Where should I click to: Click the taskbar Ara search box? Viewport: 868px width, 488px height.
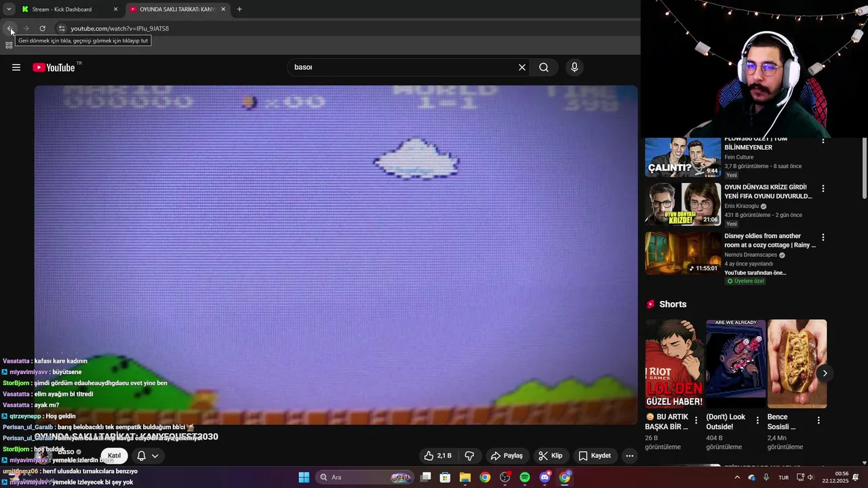coord(365,477)
